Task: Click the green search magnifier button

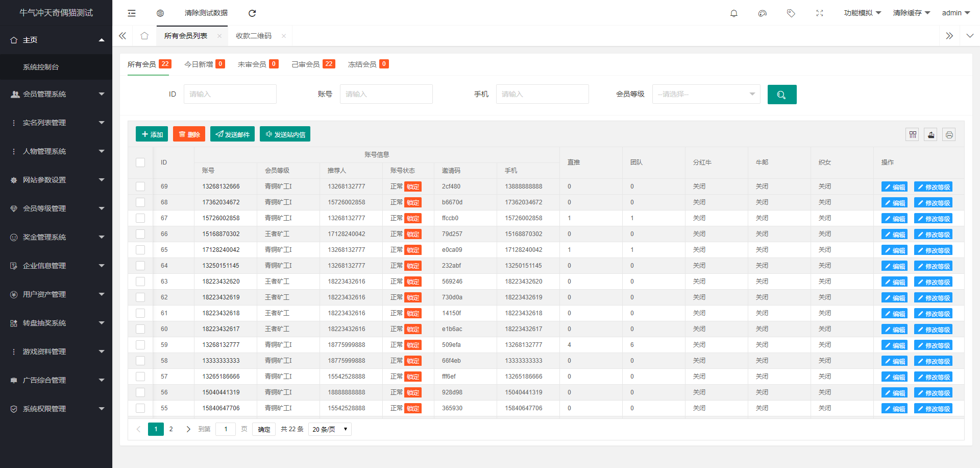Action: [782, 95]
